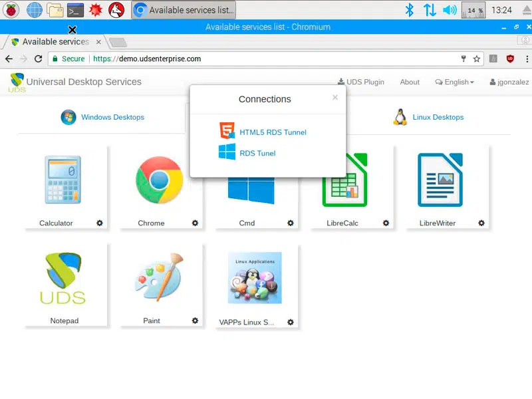The image size is (532, 399).
Task: Click the Chromium profile avatar button
Action: tap(525, 41)
